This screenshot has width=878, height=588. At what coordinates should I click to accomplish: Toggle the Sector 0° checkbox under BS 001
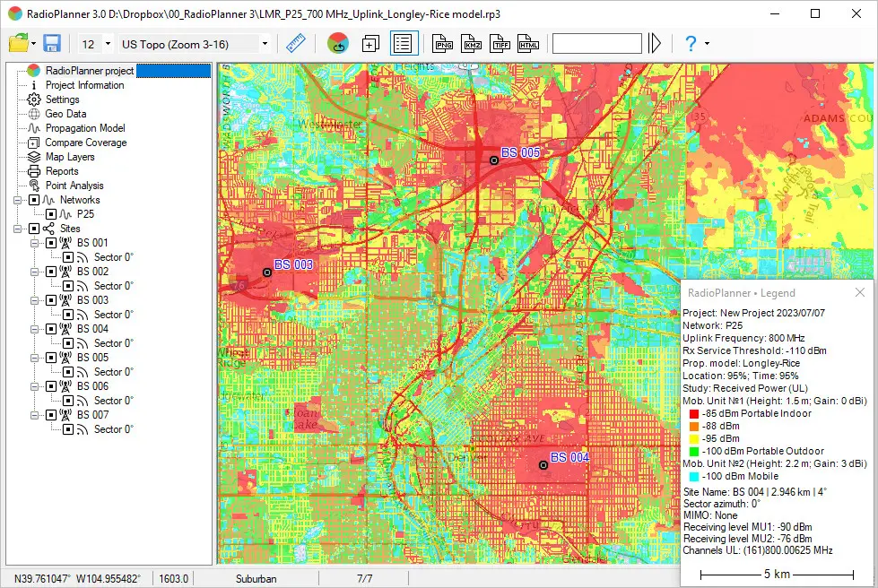[68, 257]
